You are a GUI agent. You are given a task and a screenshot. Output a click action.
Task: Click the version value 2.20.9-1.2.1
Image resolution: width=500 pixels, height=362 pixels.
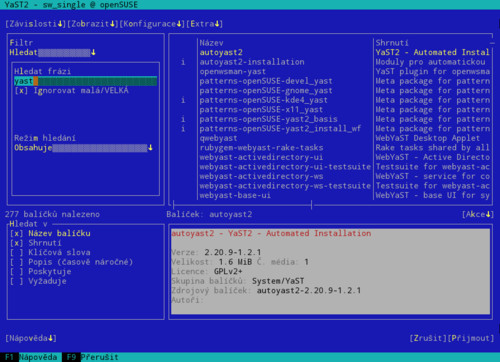point(233,252)
